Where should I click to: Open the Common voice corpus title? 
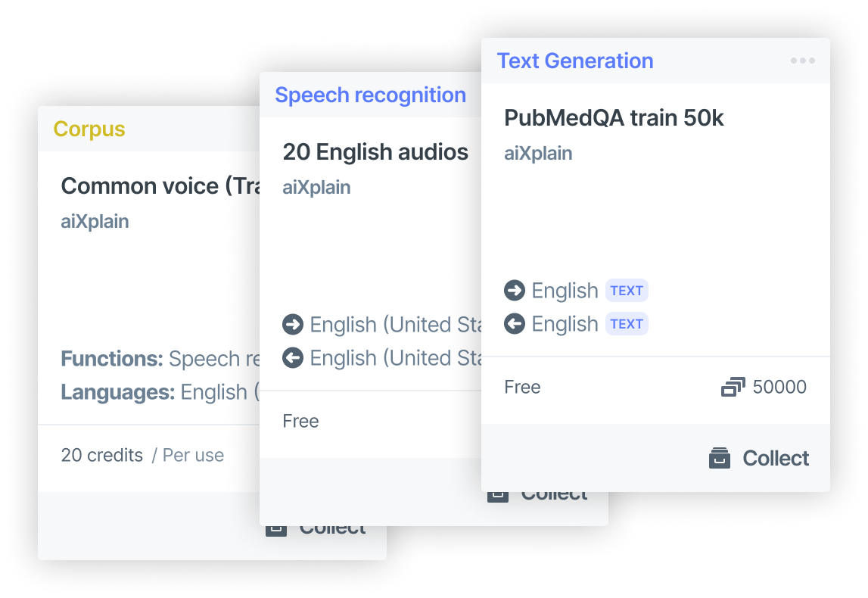[x=160, y=186]
